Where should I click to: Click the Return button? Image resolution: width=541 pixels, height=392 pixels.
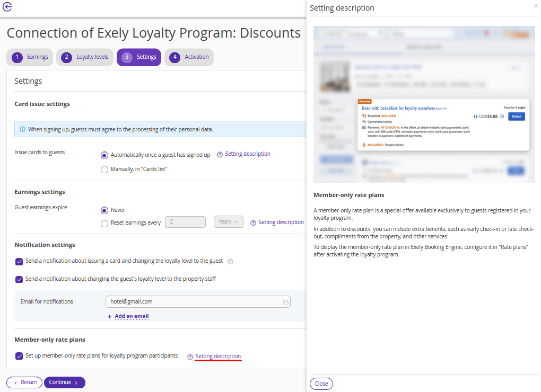coord(24,382)
